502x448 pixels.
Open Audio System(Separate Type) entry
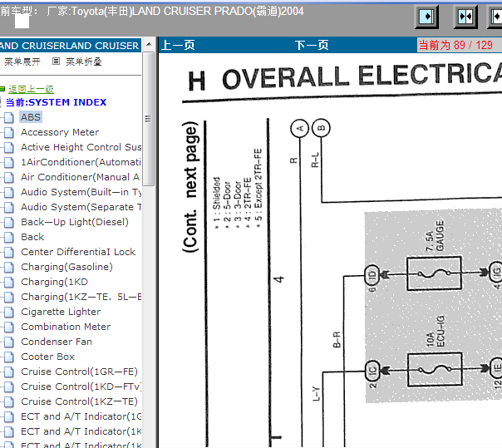[81, 207]
